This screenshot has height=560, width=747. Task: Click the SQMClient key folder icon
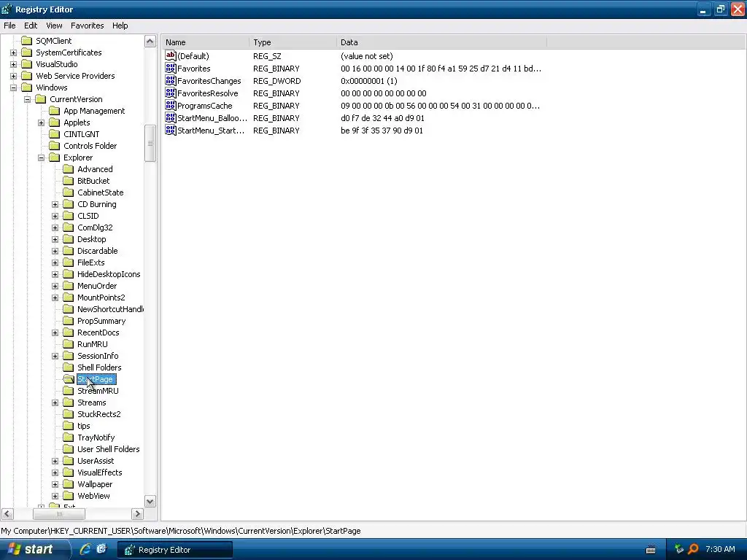click(27, 41)
